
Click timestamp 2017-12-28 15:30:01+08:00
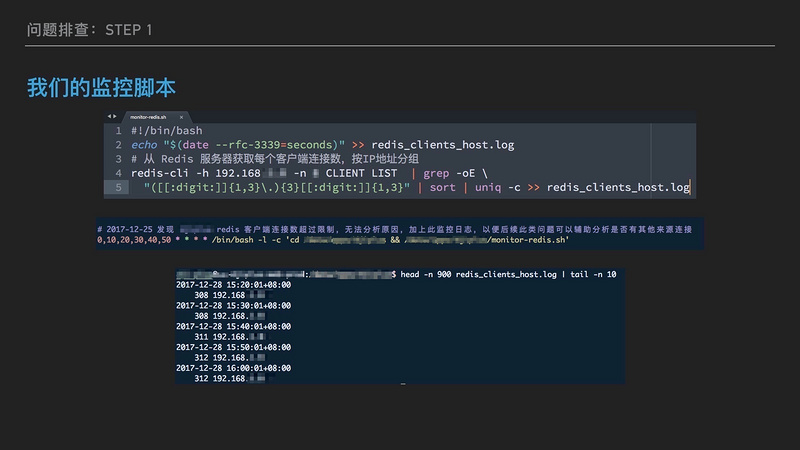(234, 306)
